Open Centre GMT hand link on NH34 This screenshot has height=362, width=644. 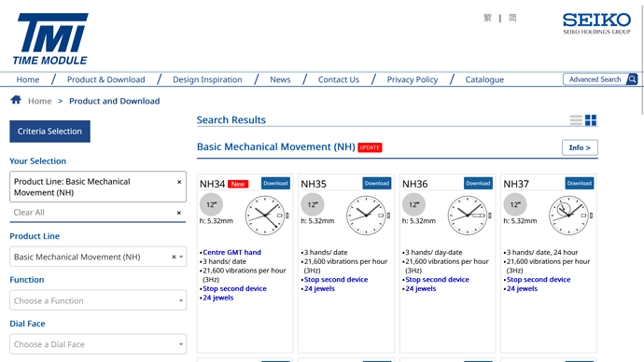(x=231, y=253)
